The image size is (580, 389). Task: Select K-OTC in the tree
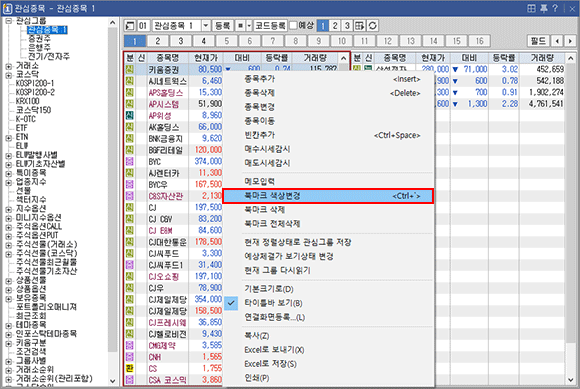tap(26, 119)
